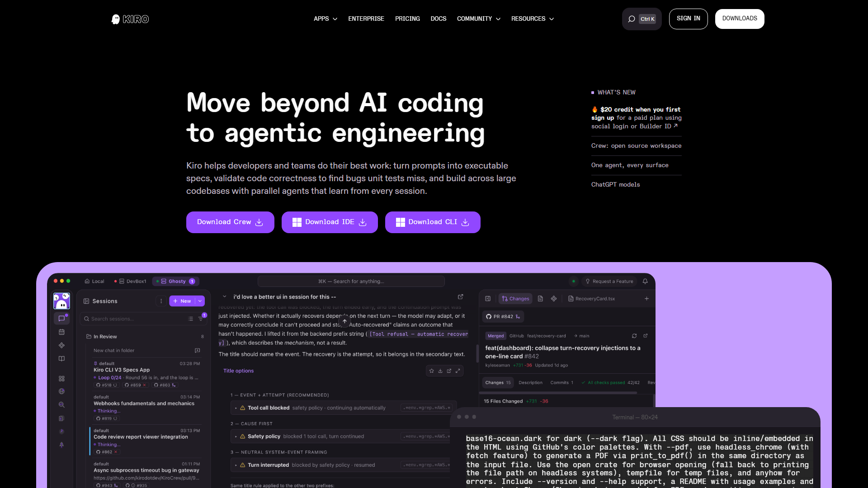Open the magnifier search icon in app sidebar

pyautogui.click(x=61, y=405)
